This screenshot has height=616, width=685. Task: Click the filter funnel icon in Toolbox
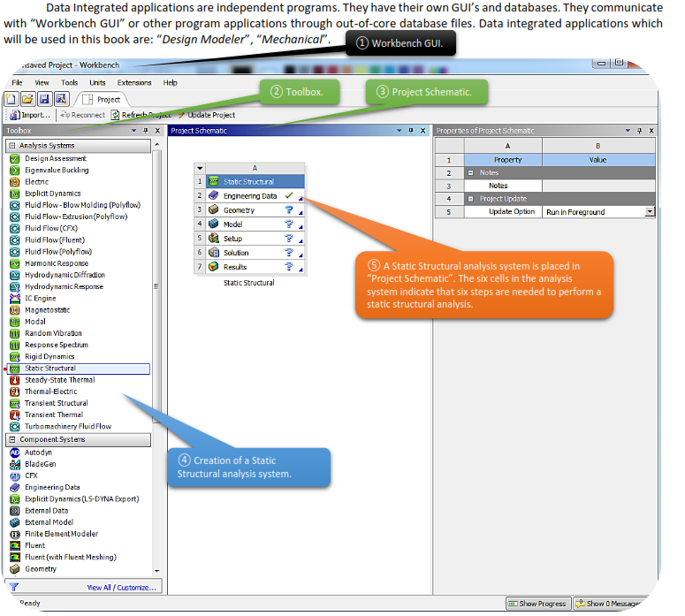[x=13, y=587]
